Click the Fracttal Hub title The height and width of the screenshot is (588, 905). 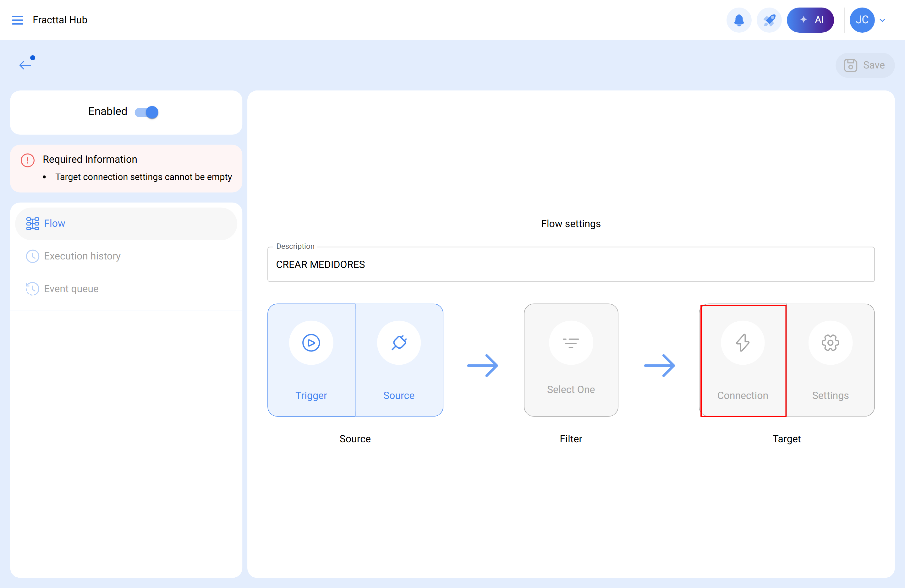[x=60, y=20]
